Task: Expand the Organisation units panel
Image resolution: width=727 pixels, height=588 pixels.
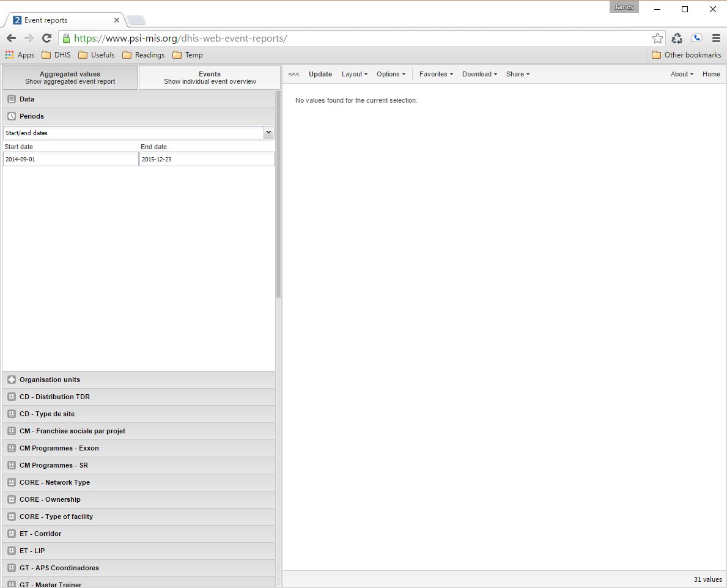Action: coord(50,380)
